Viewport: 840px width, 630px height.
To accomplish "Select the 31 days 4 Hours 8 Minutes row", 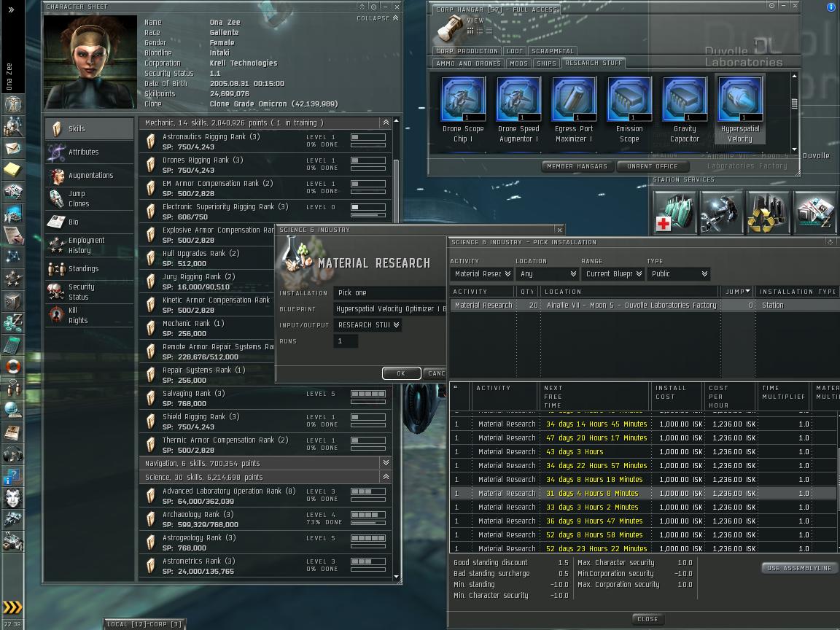I will 645,493.
